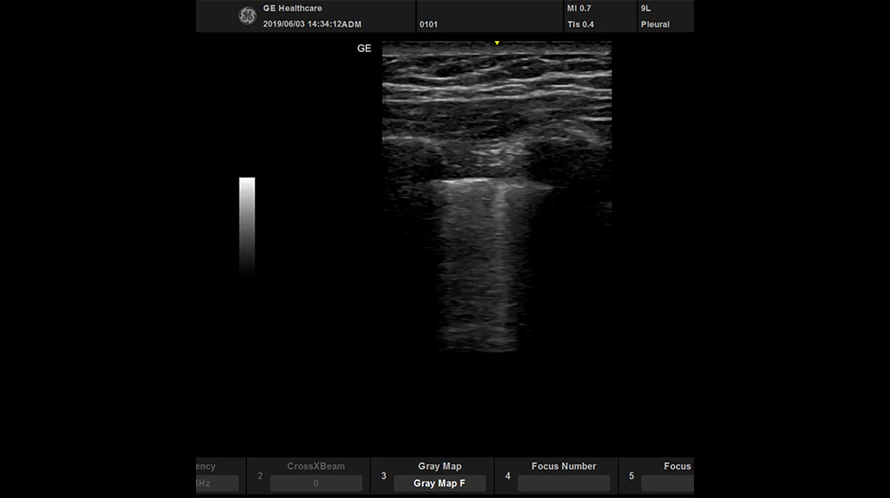Click the CrossXBeam control label
The image size is (890, 498).
point(316,466)
